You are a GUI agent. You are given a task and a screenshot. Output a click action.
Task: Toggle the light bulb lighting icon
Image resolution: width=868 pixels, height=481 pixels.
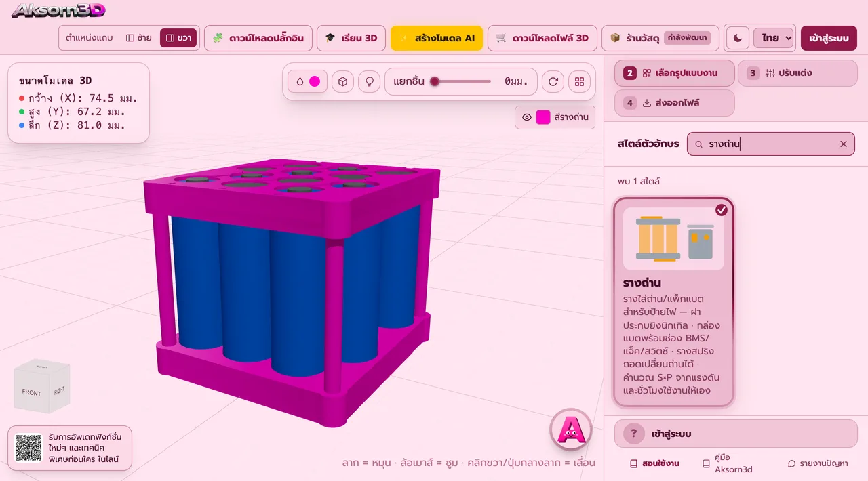(x=370, y=81)
